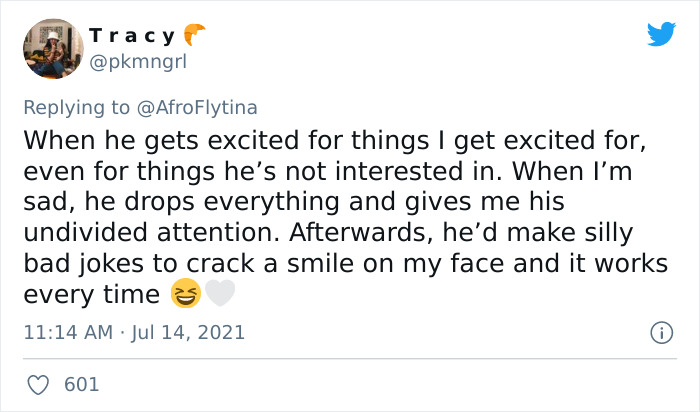700x412 pixels.
Task: Like the tweet with the heart icon
Action: (x=40, y=384)
